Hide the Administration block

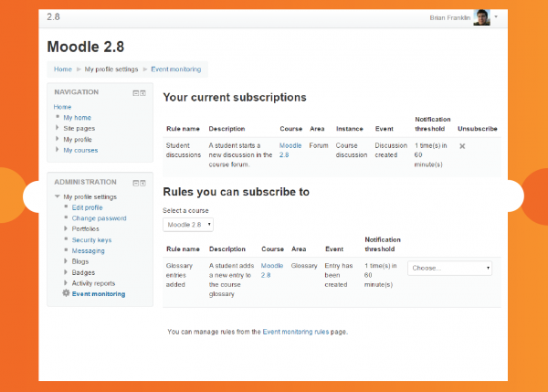click(x=136, y=183)
